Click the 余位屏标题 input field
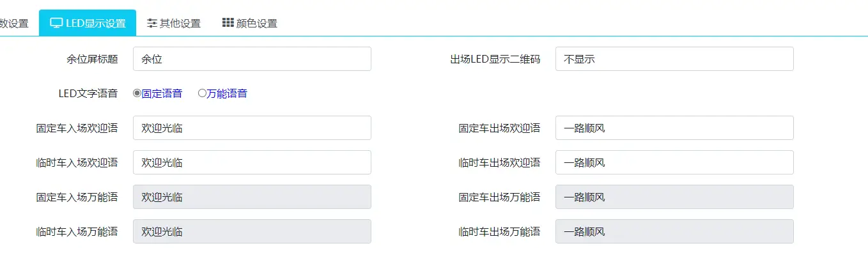Viewport: 868px width, 278px height. [252, 59]
